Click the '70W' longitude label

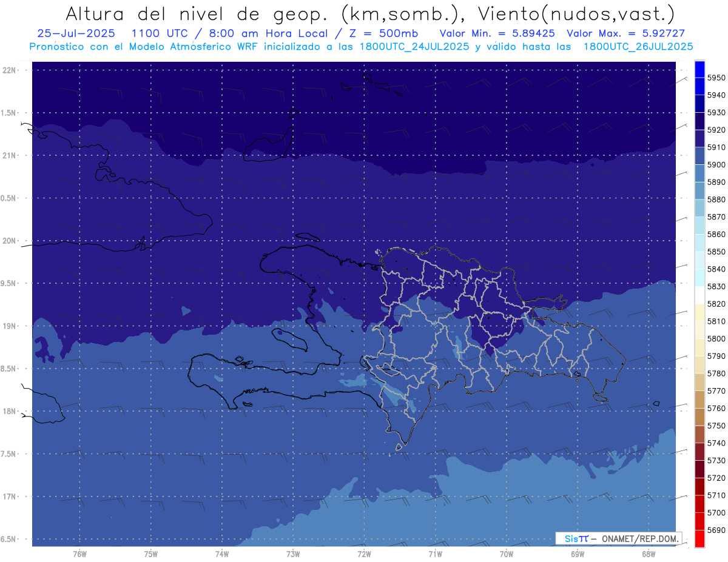tap(507, 554)
